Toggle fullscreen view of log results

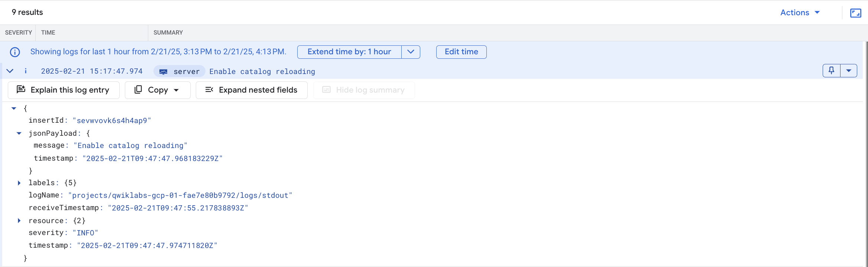[856, 13]
